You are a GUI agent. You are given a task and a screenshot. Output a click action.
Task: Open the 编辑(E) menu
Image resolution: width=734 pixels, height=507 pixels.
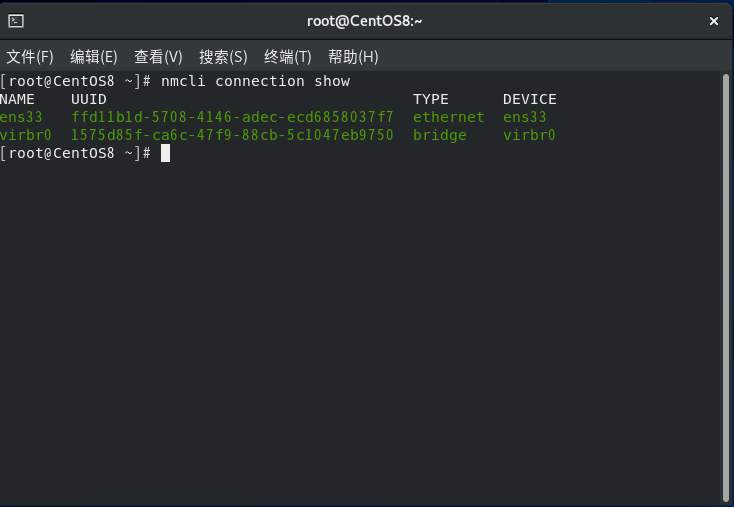click(x=94, y=57)
